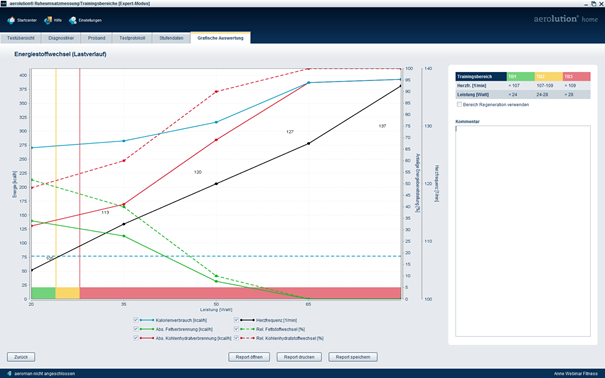Click the aeroman status icon in status bar
Screen dimensions: 605x378
coord(9,373)
